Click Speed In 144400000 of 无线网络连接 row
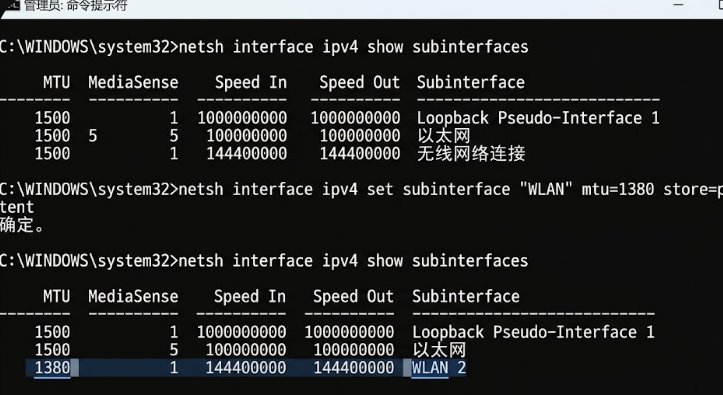The width and height of the screenshot is (723, 395). 247,153
